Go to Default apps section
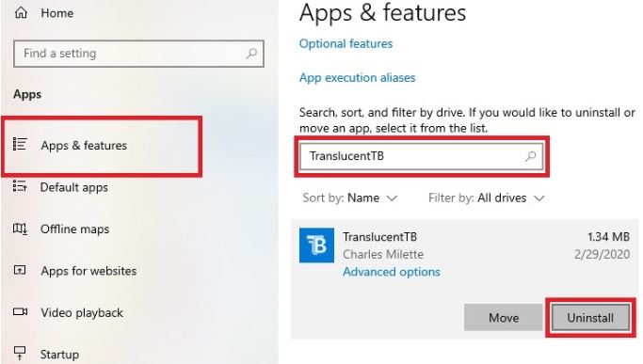 (x=73, y=187)
